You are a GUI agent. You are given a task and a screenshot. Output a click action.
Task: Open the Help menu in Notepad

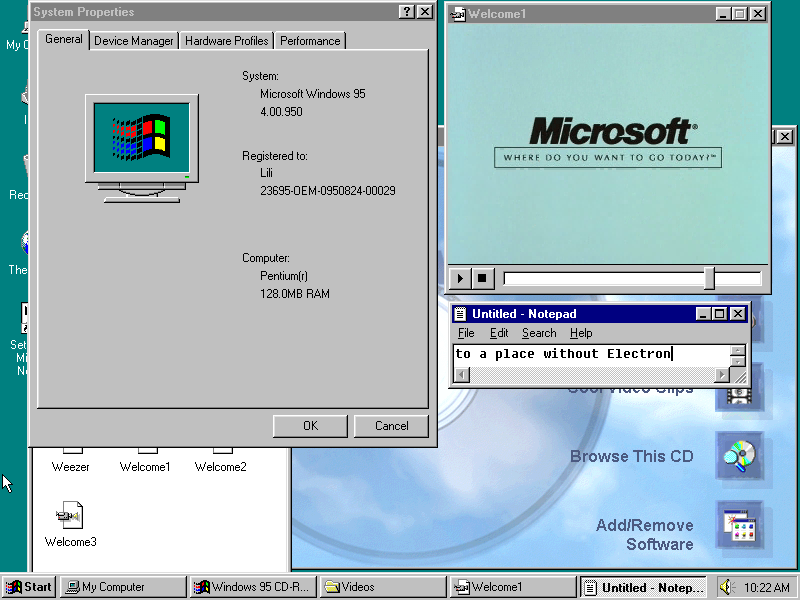tap(581, 333)
